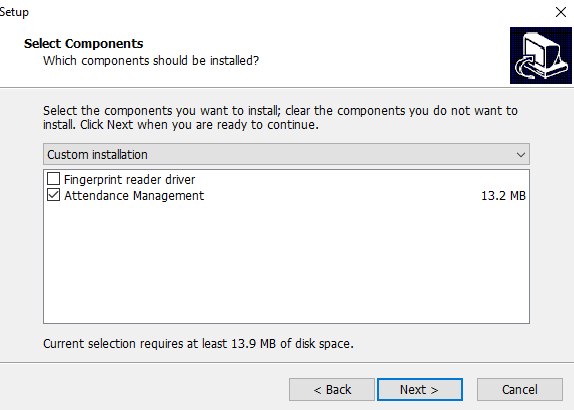Continue with the Next > button

[x=420, y=390]
